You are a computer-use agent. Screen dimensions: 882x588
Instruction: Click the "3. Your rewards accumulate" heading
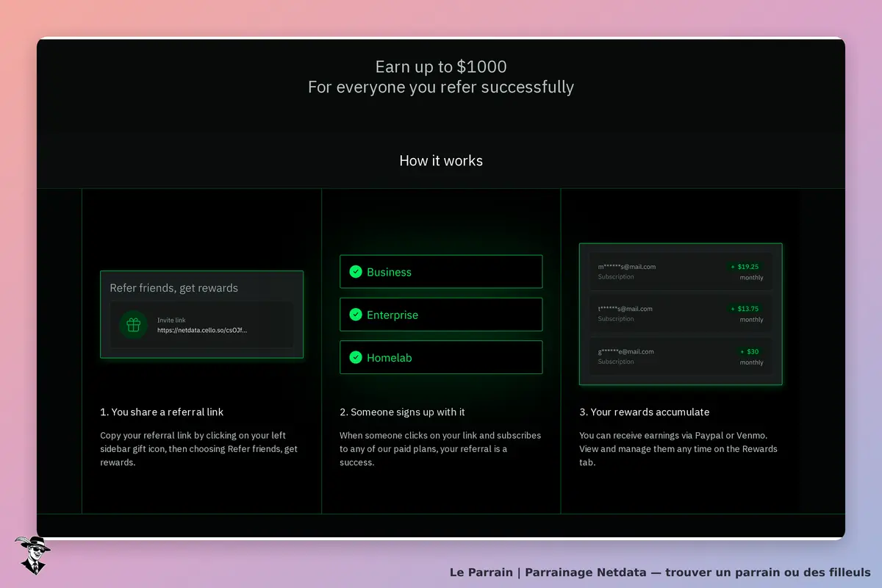[x=645, y=412]
